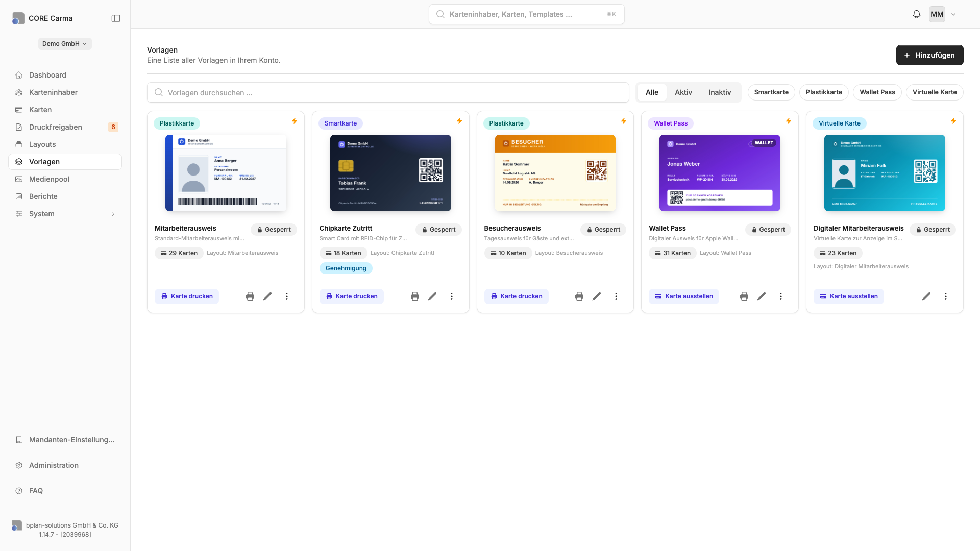Screen dimensions: 980x551
Task: Click Karte drucken on Besucherausweis card
Action: pos(516,296)
